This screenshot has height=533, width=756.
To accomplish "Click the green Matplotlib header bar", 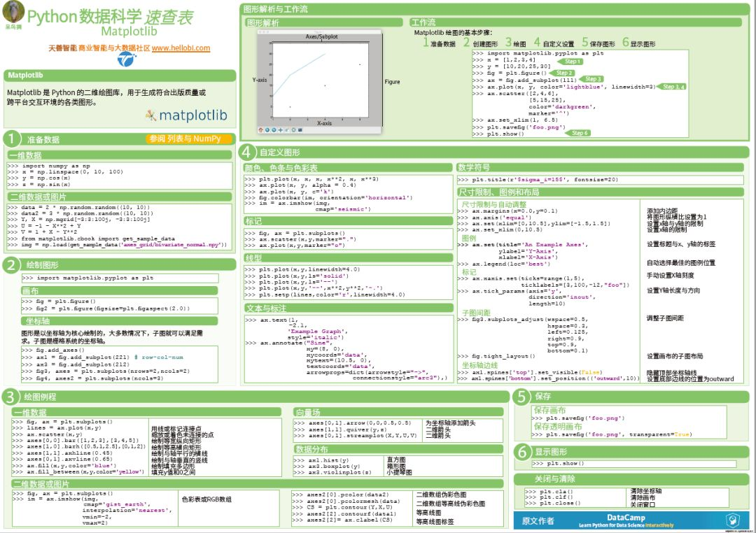I will tap(119, 75).
